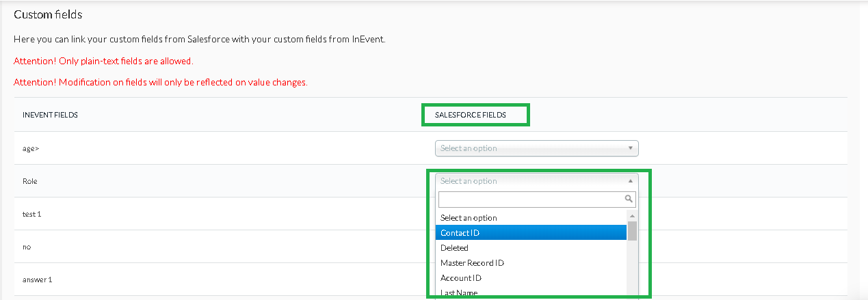Viewport: 868px width, 300px height.
Task: Choose the Account ID option
Action: (x=531, y=278)
